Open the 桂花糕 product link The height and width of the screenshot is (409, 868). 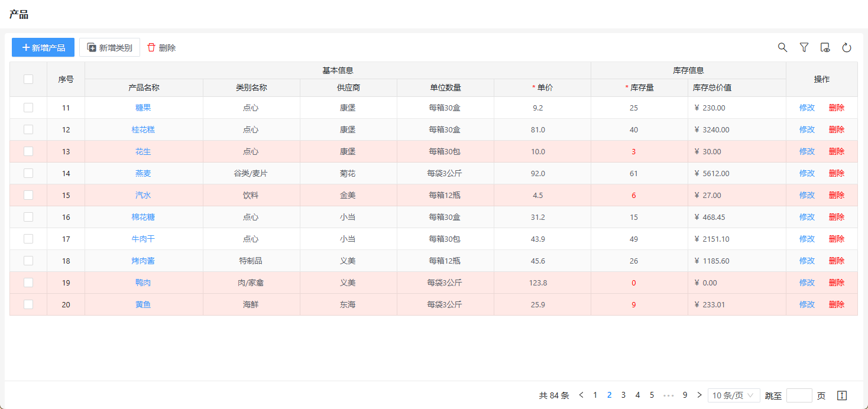point(143,129)
